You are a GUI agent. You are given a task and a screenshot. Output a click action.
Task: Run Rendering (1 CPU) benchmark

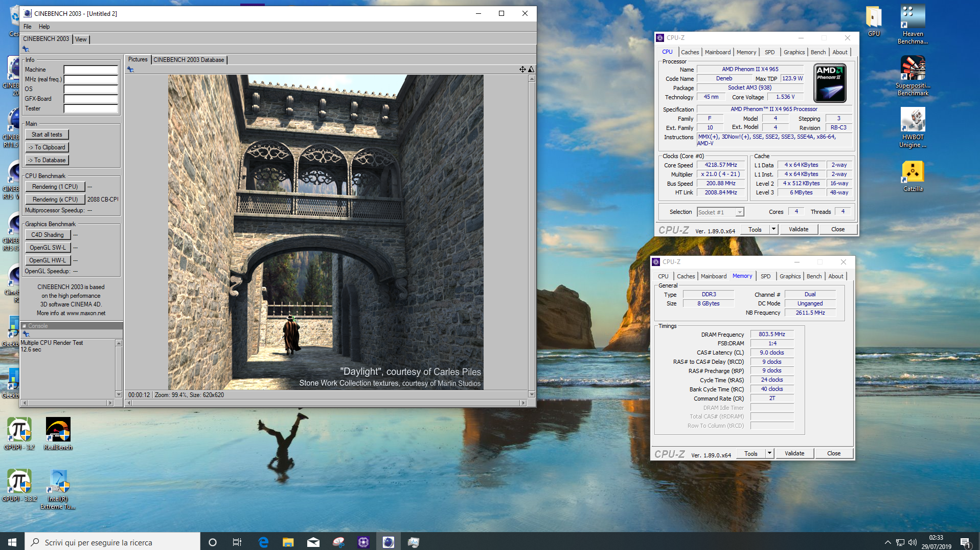point(55,187)
